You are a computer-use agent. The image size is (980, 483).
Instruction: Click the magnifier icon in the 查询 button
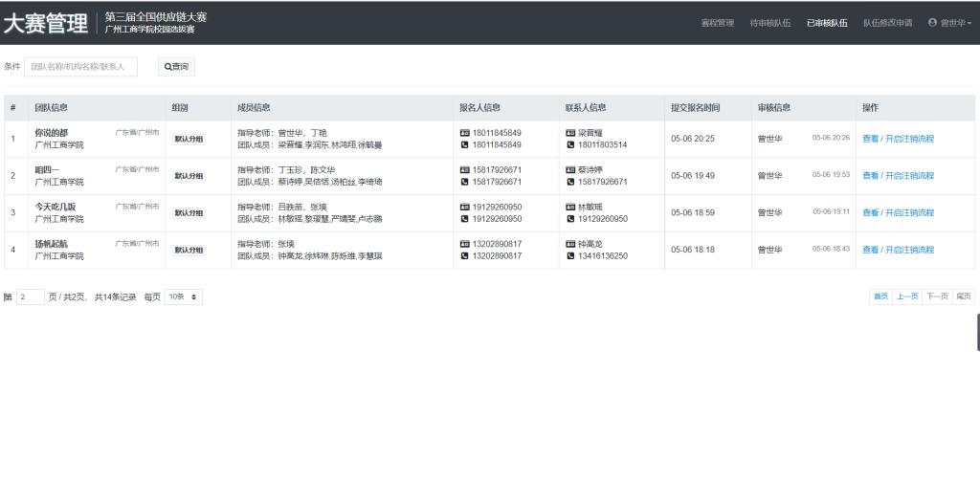point(167,67)
